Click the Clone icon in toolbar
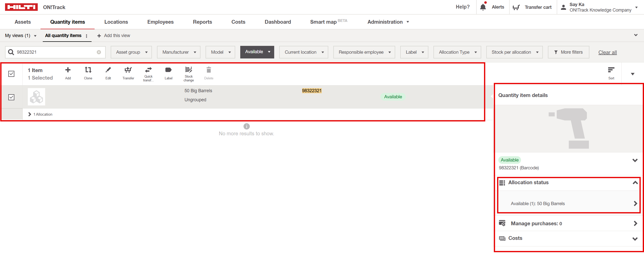644x257 pixels. tap(88, 70)
